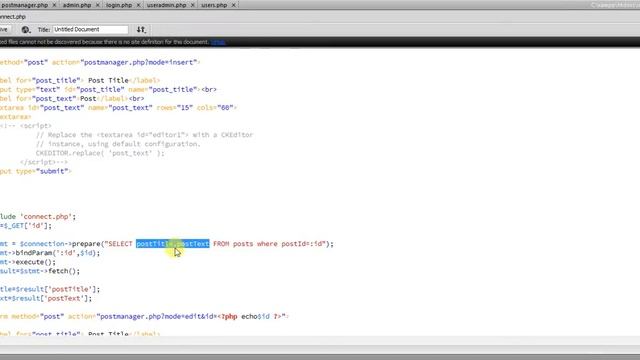Click the Live view button
Image resolution: width=640 pixels, height=360 pixels.
click(x=5, y=29)
